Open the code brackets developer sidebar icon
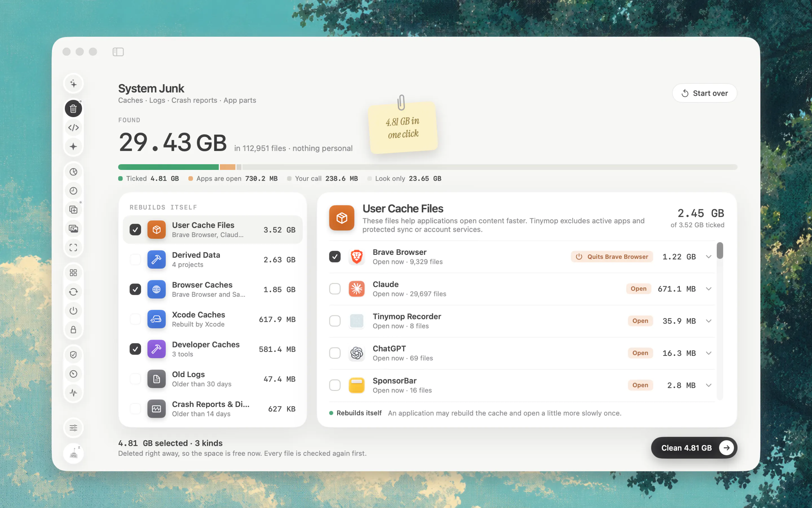The width and height of the screenshot is (812, 508). [x=73, y=128]
